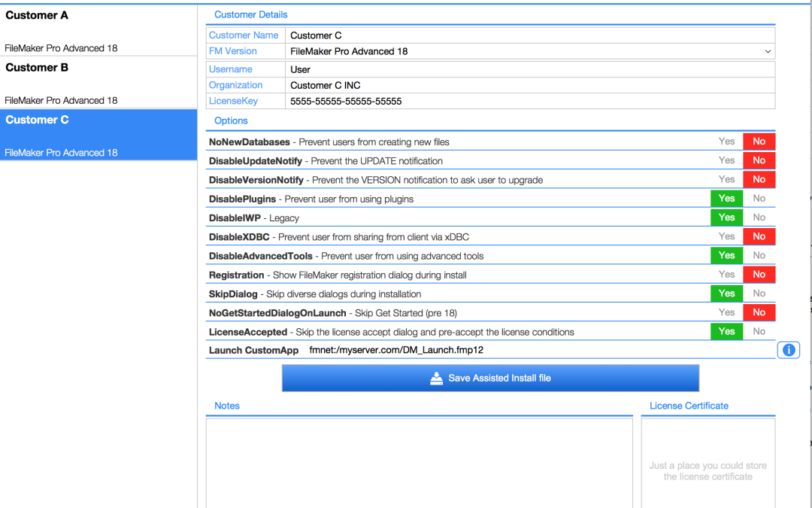Click the Save Assisted Install file button

click(x=490, y=378)
